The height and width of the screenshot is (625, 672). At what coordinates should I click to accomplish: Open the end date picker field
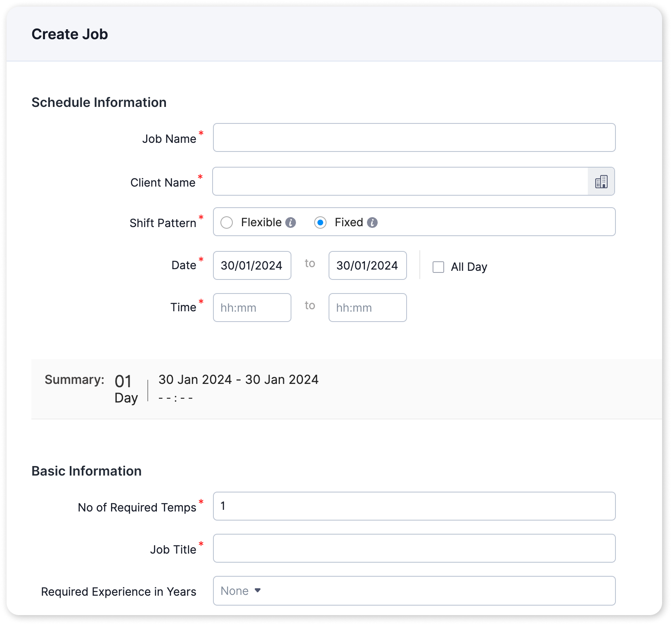(x=368, y=265)
